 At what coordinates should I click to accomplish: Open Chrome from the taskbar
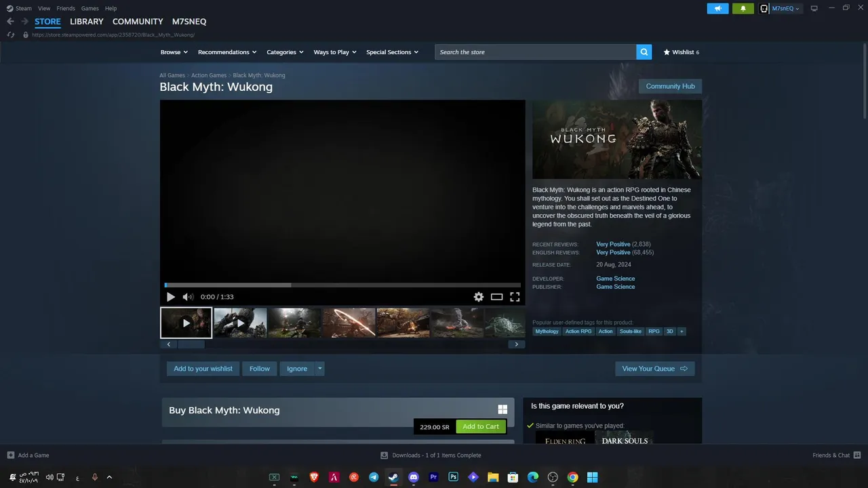click(x=572, y=477)
